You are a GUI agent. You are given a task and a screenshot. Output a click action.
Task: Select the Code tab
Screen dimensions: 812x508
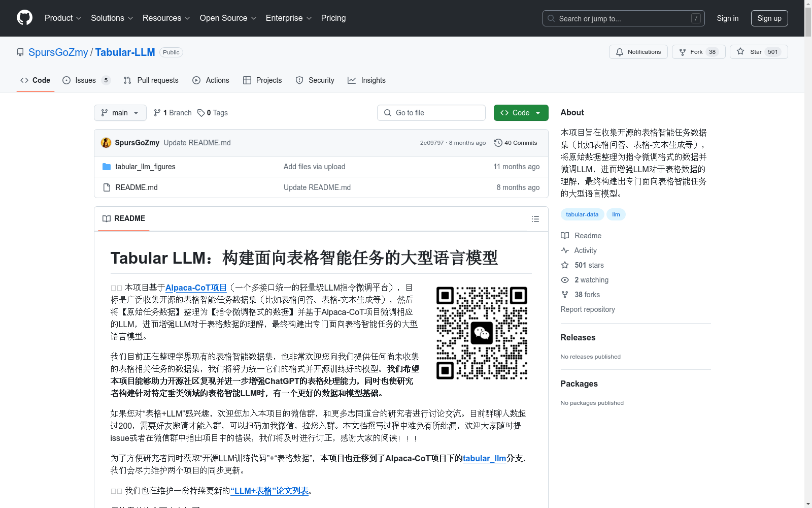(x=35, y=80)
